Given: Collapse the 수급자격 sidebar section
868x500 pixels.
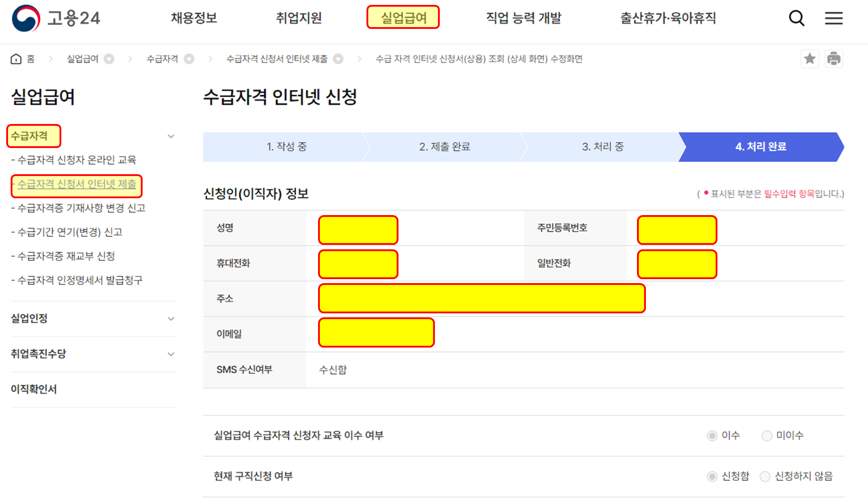Looking at the screenshot, I should click(171, 136).
